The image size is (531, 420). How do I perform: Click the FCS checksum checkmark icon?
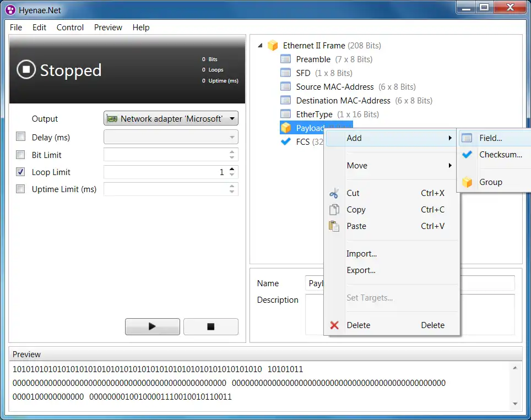286,141
